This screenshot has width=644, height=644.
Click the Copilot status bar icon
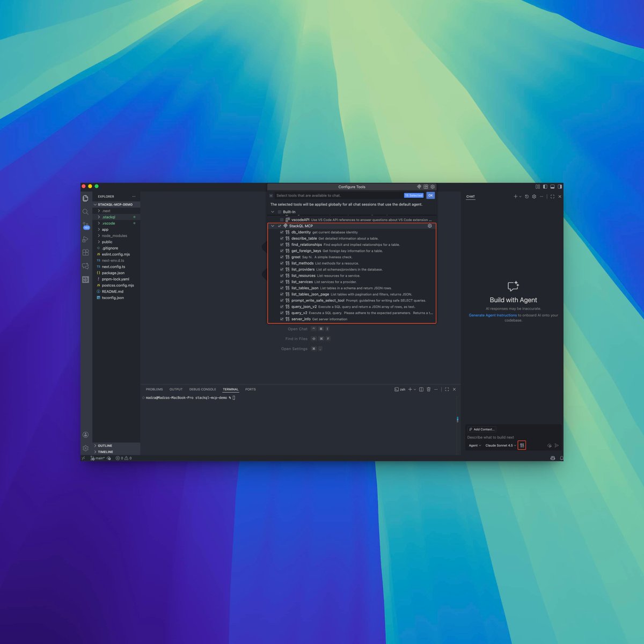(x=553, y=458)
